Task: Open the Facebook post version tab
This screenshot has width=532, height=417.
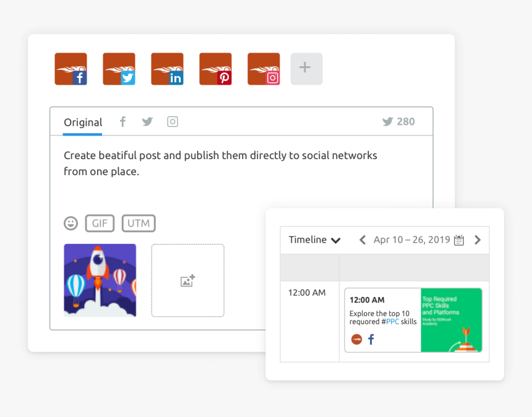Action: click(x=122, y=121)
